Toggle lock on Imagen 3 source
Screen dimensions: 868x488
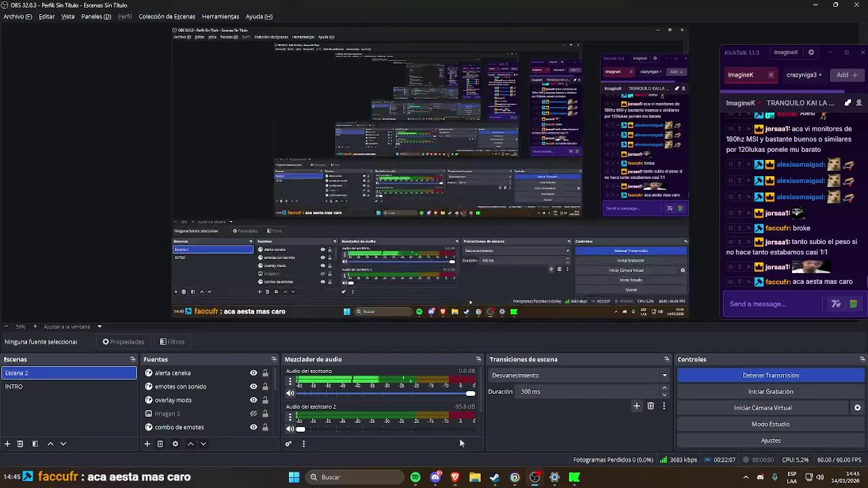(265, 413)
